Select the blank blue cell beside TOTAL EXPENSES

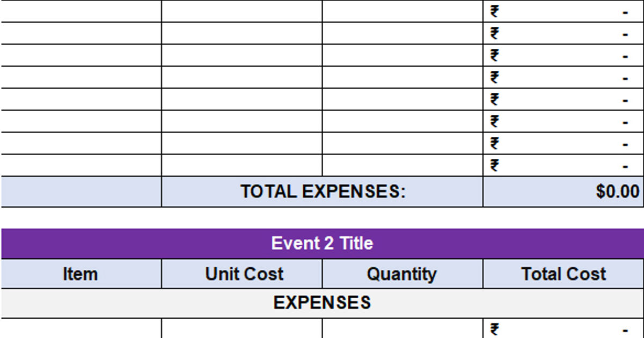(81, 192)
